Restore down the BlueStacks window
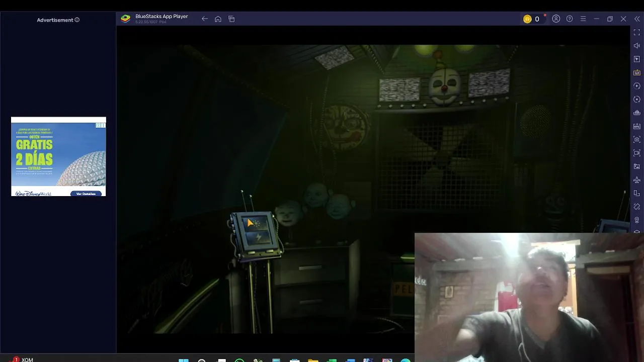Image resolution: width=644 pixels, height=362 pixels. (610, 19)
